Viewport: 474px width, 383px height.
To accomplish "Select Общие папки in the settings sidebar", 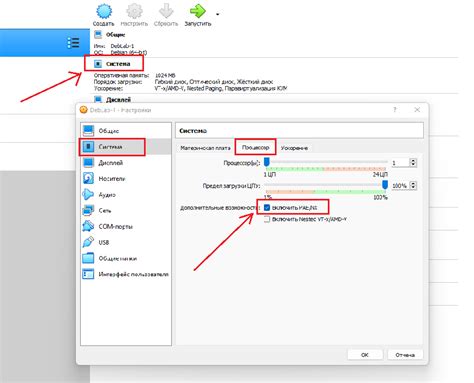I will click(x=126, y=258).
